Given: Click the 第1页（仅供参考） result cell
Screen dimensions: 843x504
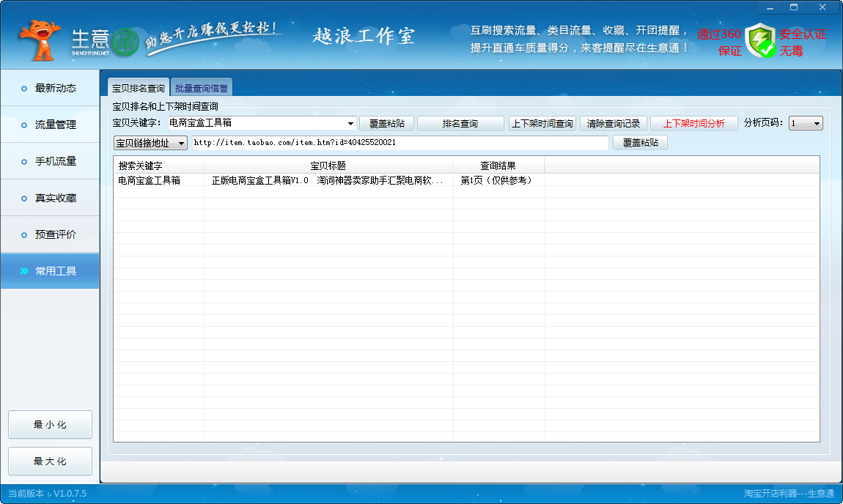Looking at the screenshot, I should (498, 180).
